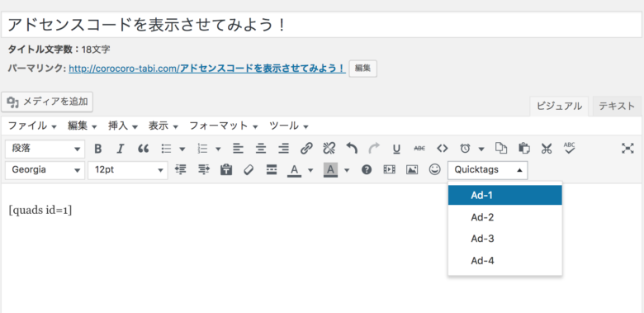
Task: Apply blockquote formatting
Action: tap(143, 149)
